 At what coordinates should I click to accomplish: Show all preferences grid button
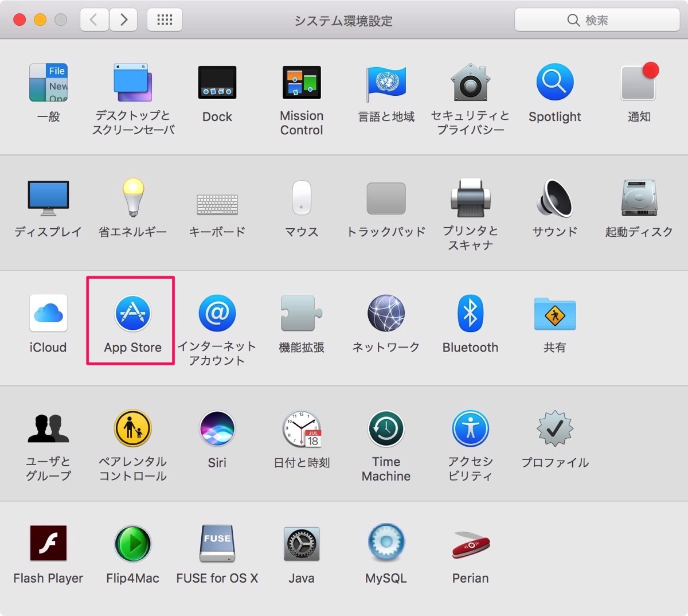pos(165,20)
